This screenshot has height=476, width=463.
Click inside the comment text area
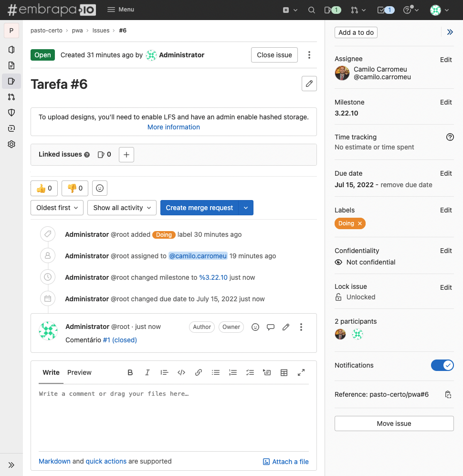pyautogui.click(x=174, y=418)
